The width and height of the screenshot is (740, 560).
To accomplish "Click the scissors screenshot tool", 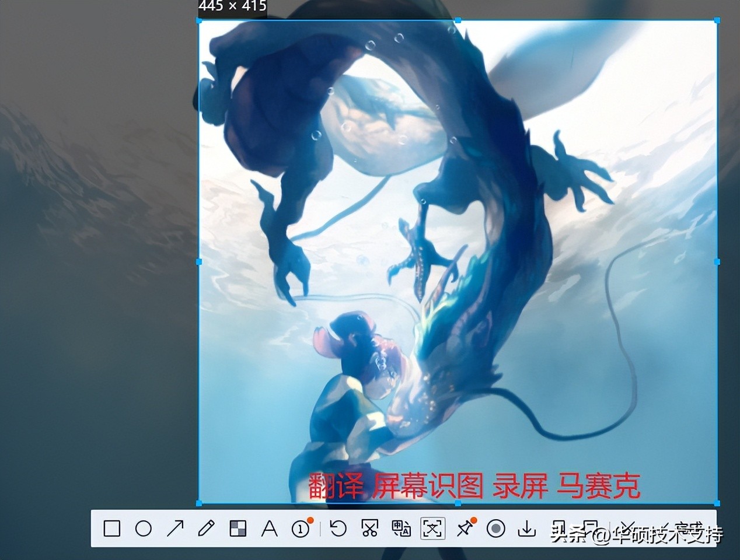I will tap(369, 528).
